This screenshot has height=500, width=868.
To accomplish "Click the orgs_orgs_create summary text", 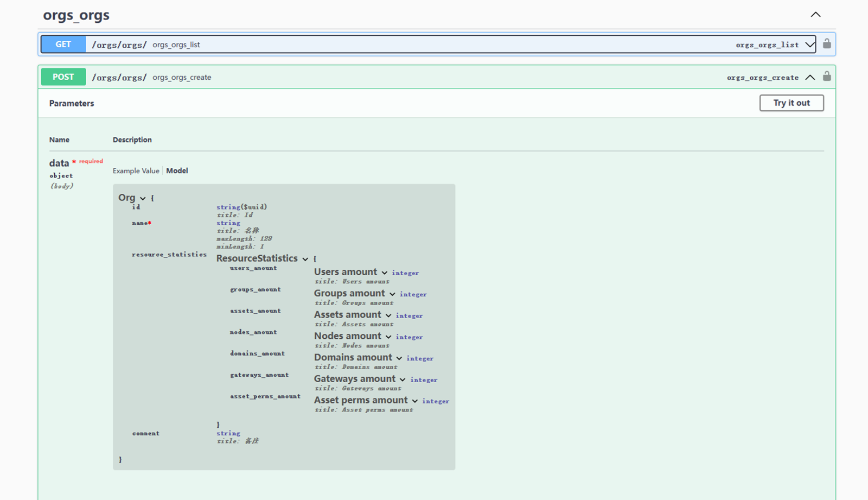I will point(182,77).
